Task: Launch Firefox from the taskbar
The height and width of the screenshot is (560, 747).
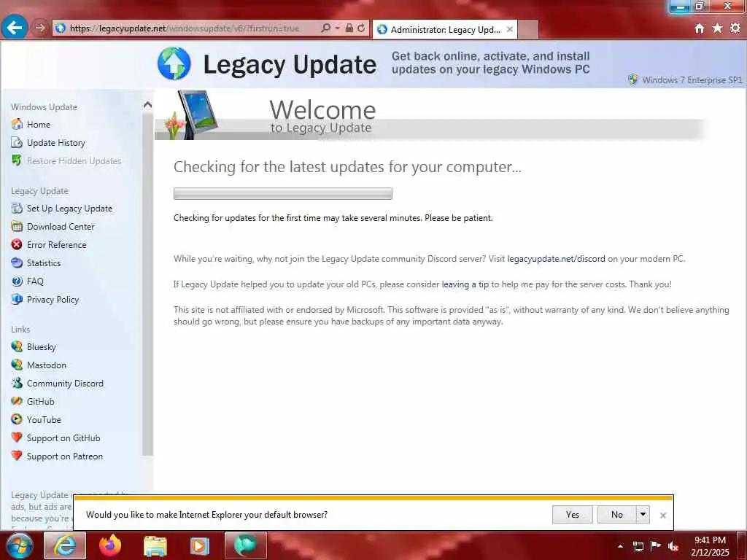Action: (x=110, y=545)
